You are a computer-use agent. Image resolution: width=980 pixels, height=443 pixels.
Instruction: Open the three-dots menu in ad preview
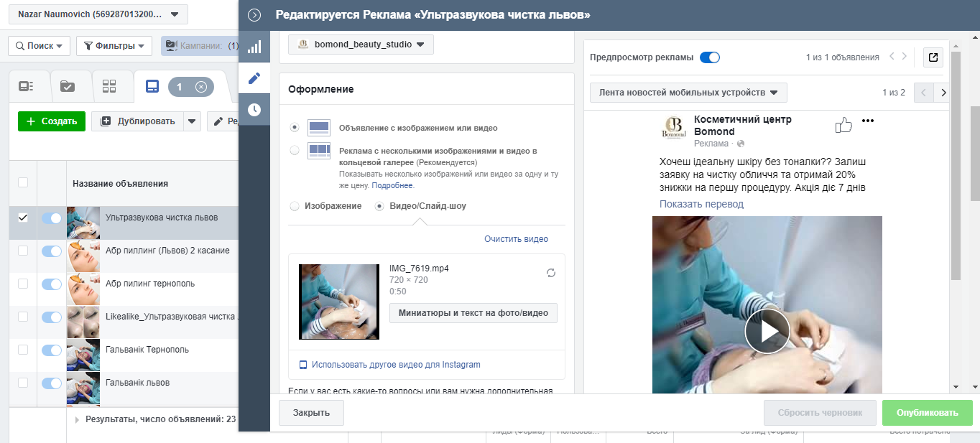coord(868,121)
